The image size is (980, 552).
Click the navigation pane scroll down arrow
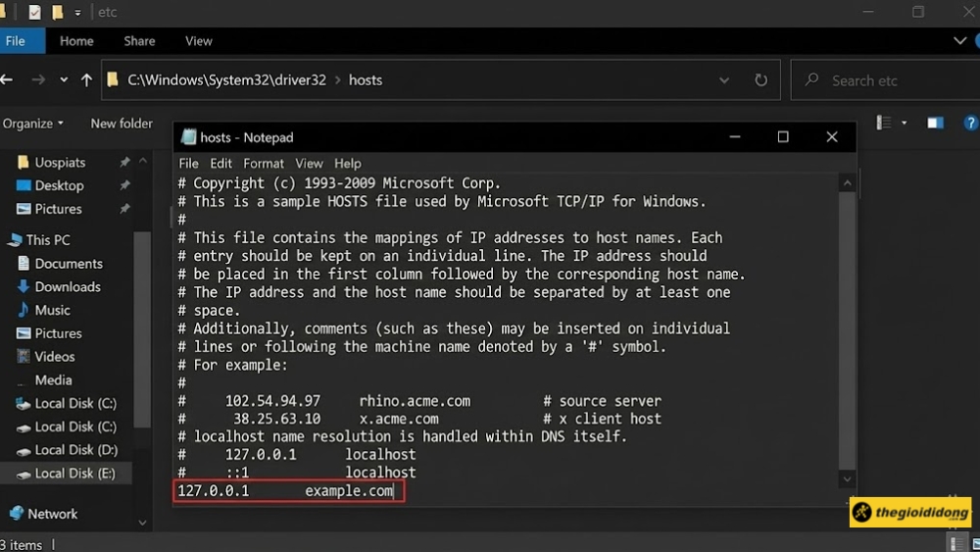pyautogui.click(x=142, y=523)
